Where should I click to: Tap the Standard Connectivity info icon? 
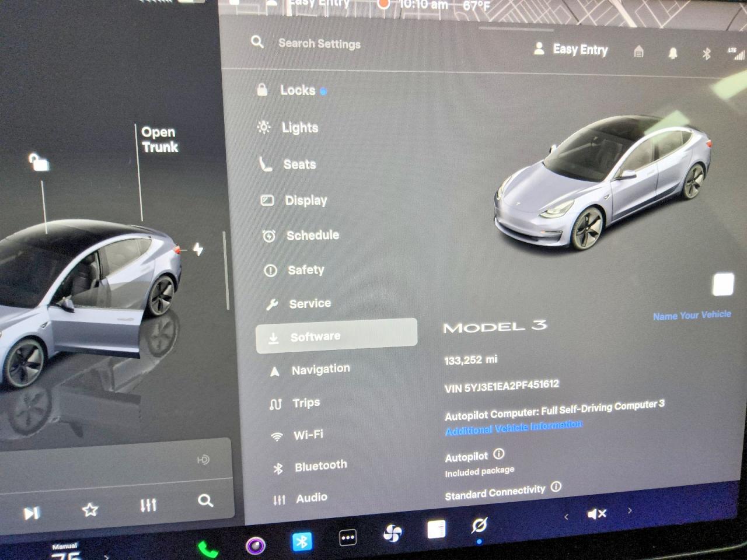click(x=556, y=487)
